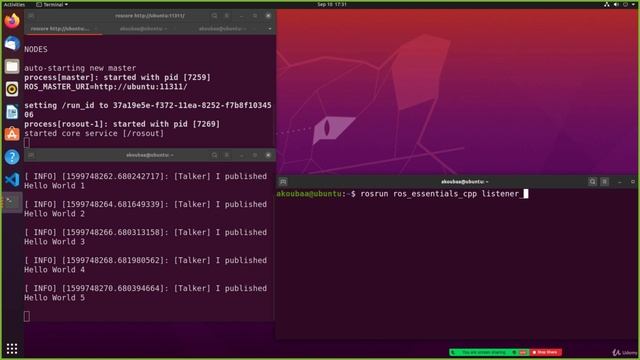Image resolution: width=640 pixels, height=360 pixels.
Task: Click network icon in top bar
Action: (x=607, y=4)
